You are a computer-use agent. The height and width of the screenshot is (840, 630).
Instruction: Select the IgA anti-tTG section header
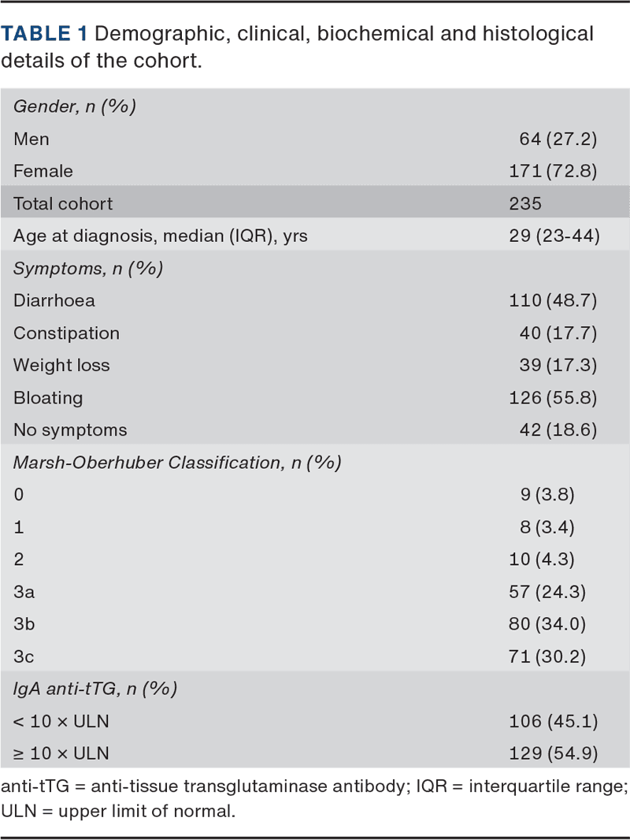click(94, 688)
